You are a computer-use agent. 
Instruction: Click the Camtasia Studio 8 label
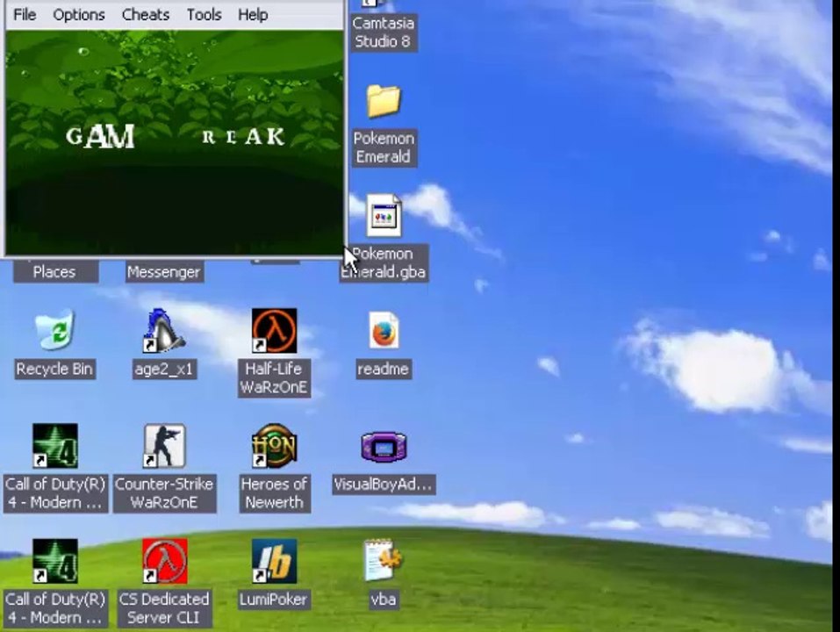click(383, 32)
